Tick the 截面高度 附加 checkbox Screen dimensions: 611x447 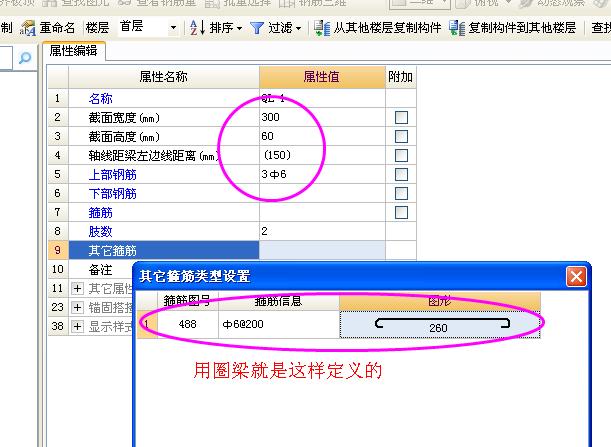[401, 136]
